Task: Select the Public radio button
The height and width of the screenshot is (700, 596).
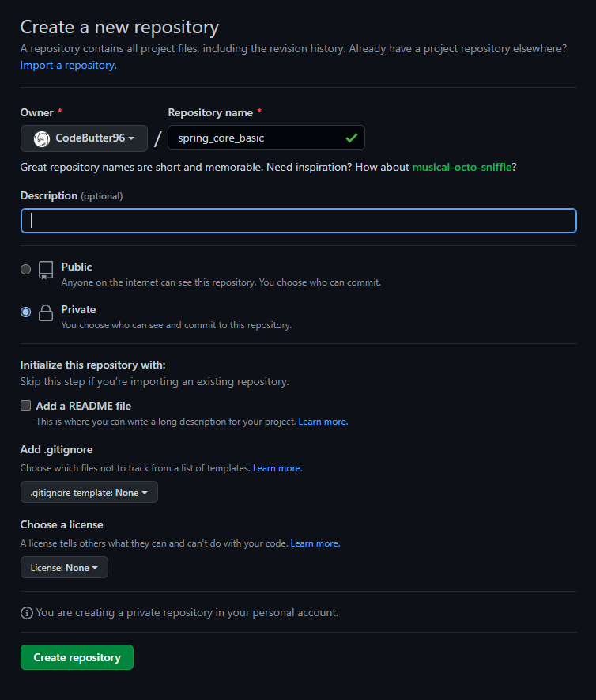Action: coord(26,269)
